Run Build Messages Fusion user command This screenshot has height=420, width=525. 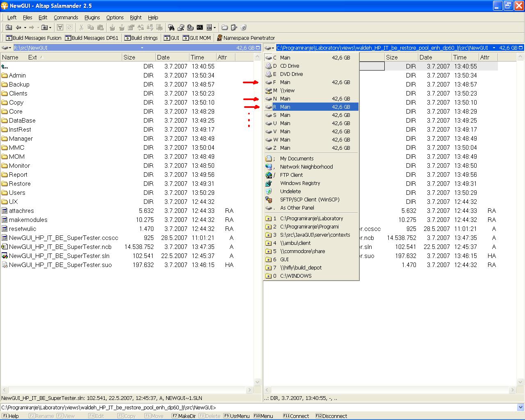(x=34, y=38)
